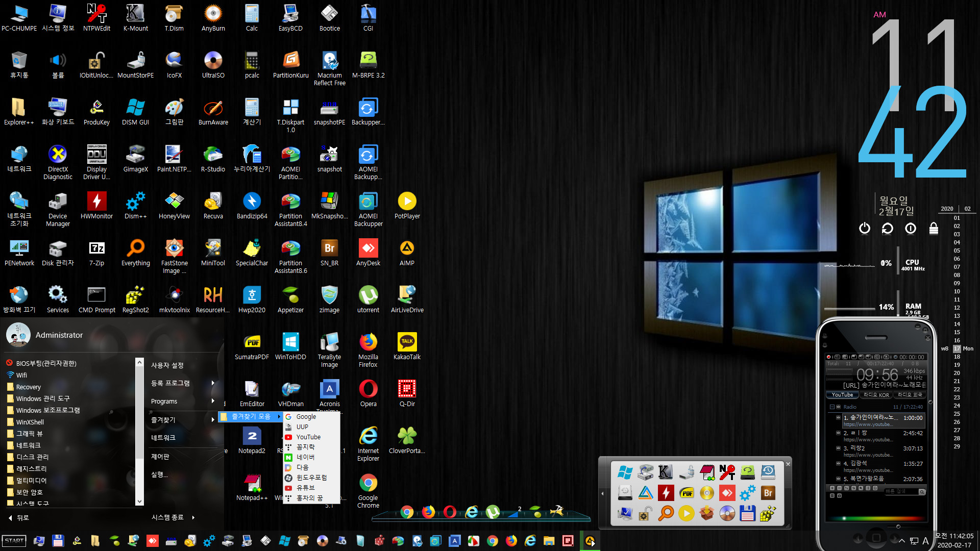The height and width of the screenshot is (551, 980).
Task: Open PotPlayer desktop icon
Action: [407, 205]
